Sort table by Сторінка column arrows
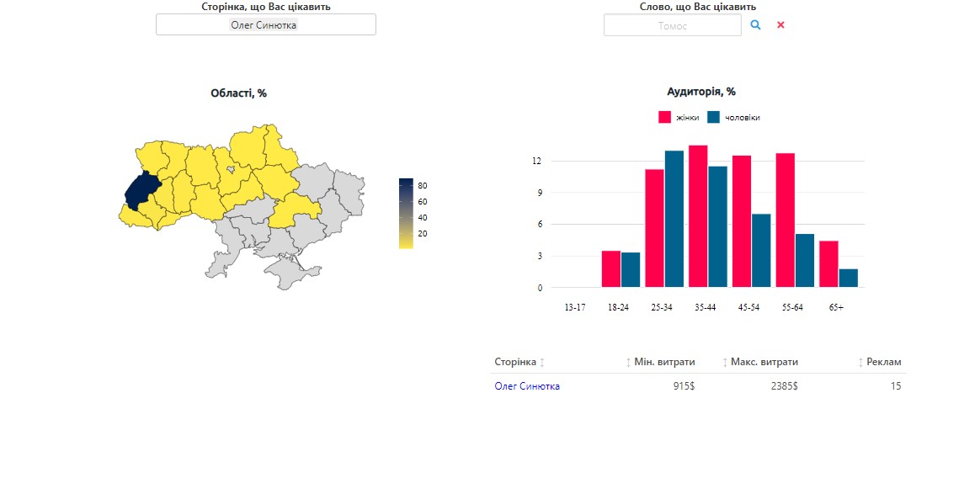Viewport: 980px width, 499px height. [x=542, y=363]
